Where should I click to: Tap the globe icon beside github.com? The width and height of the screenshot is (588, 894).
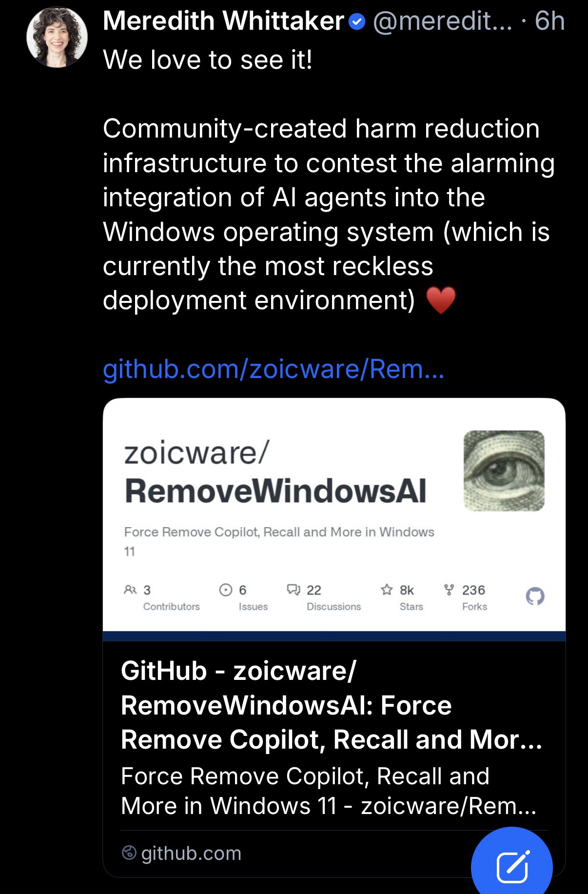[x=129, y=853]
